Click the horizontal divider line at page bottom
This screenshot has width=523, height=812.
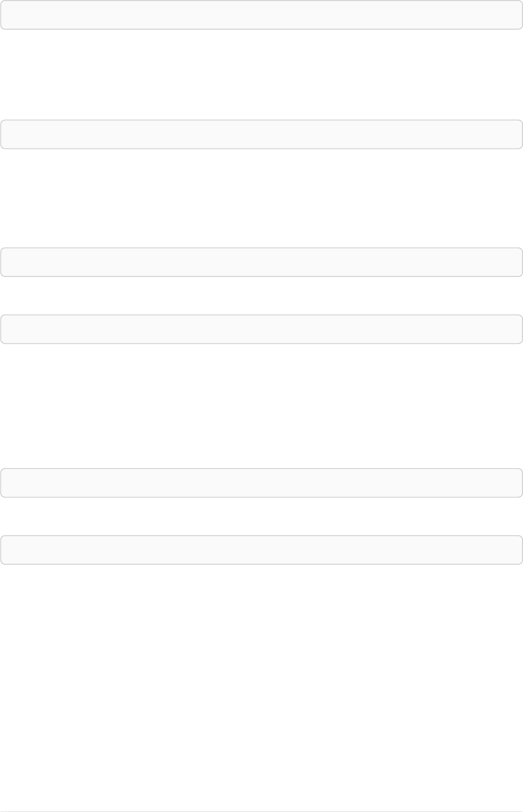point(261,811)
